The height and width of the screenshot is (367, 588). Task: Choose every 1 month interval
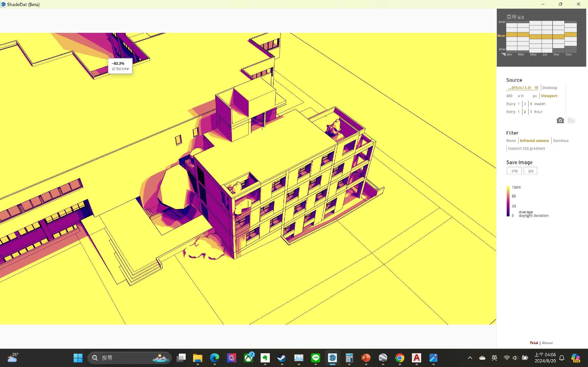tap(518, 104)
